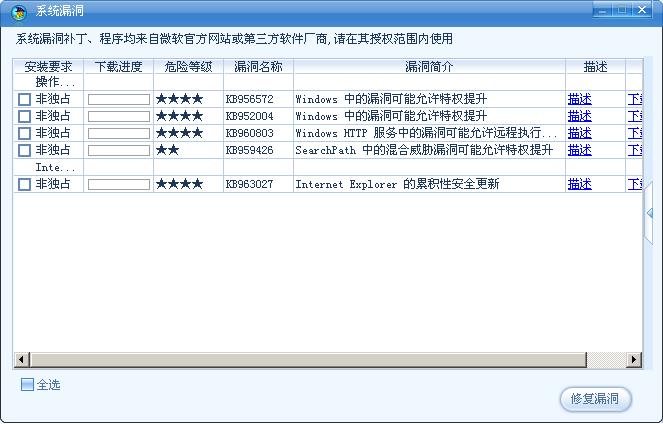Check the box for the KB956572 row
Viewport: 663px width, 424px height.
pyautogui.click(x=25, y=99)
